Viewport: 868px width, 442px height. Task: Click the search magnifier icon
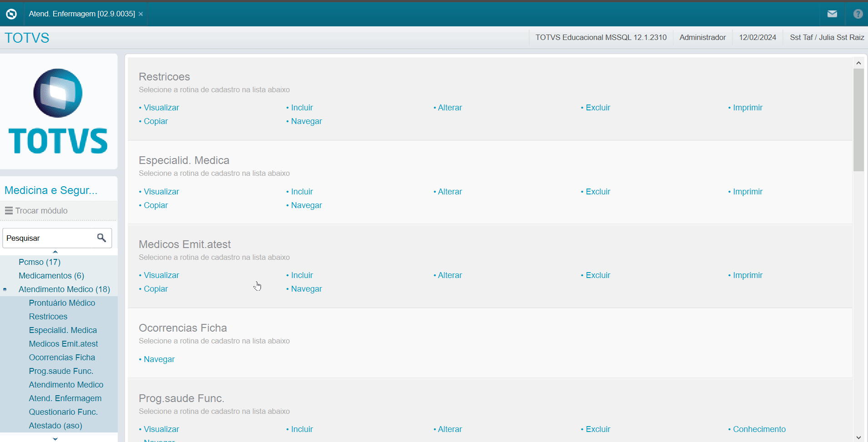(x=101, y=238)
